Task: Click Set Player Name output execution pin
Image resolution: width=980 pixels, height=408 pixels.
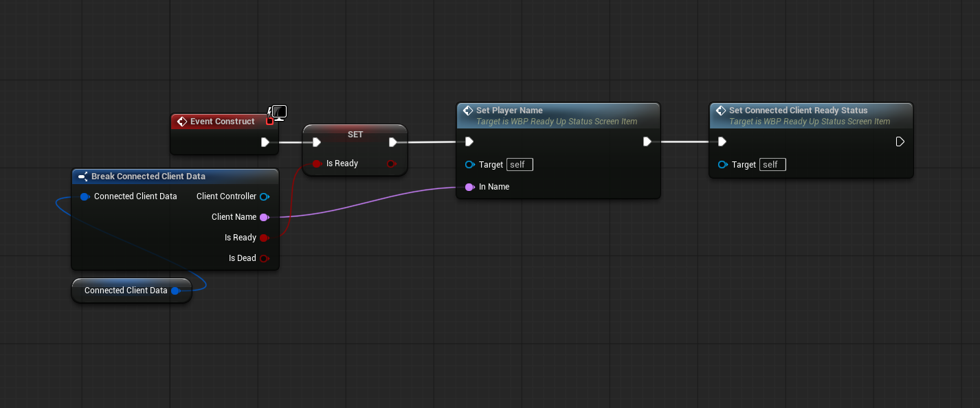Action: click(x=647, y=141)
